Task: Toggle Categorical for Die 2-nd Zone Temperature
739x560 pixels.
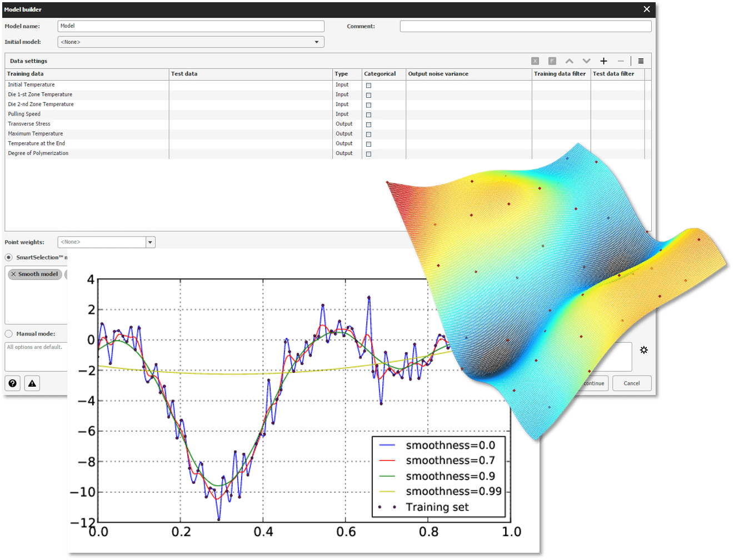Action: pyautogui.click(x=368, y=105)
